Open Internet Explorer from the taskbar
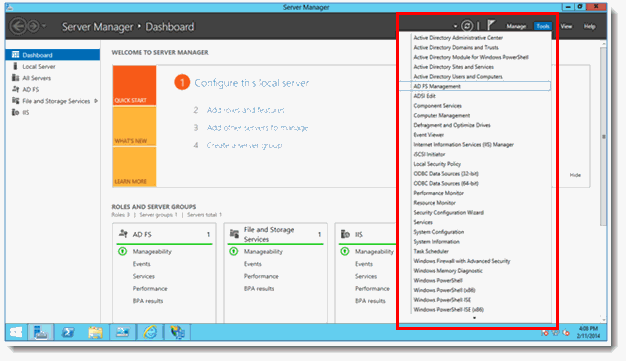This screenshot has height=361, width=626. tap(150, 332)
